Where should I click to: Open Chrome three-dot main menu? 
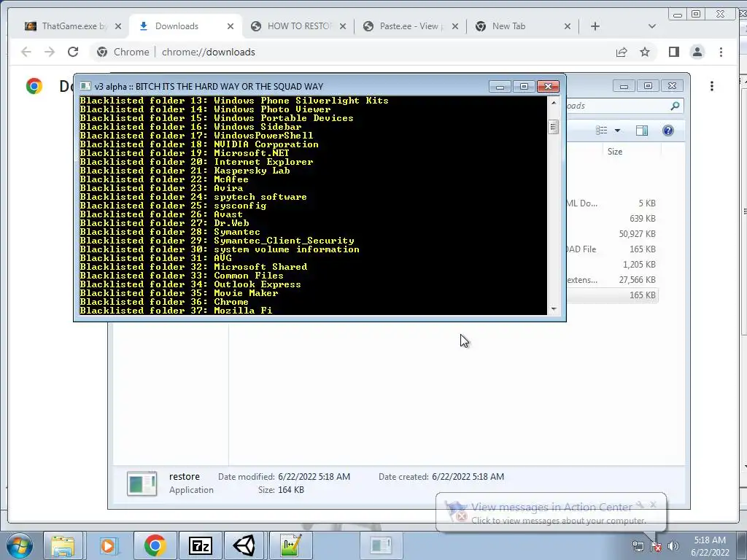[x=721, y=52]
